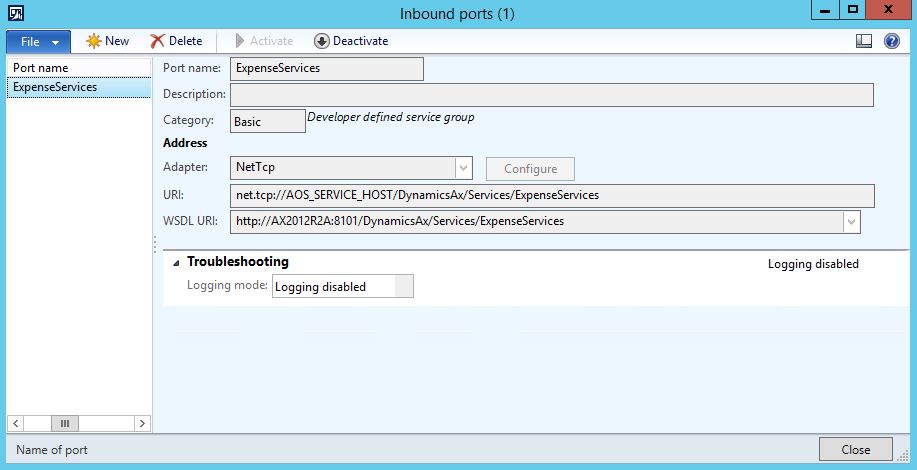917x470 pixels.
Task: Click the Delete toolbar label
Action: pyautogui.click(x=185, y=41)
